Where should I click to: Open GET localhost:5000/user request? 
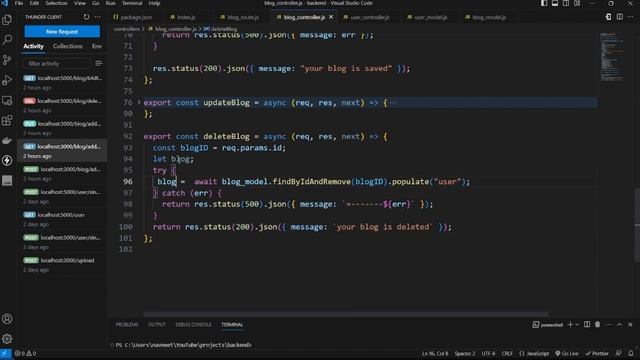pyautogui.click(x=62, y=219)
